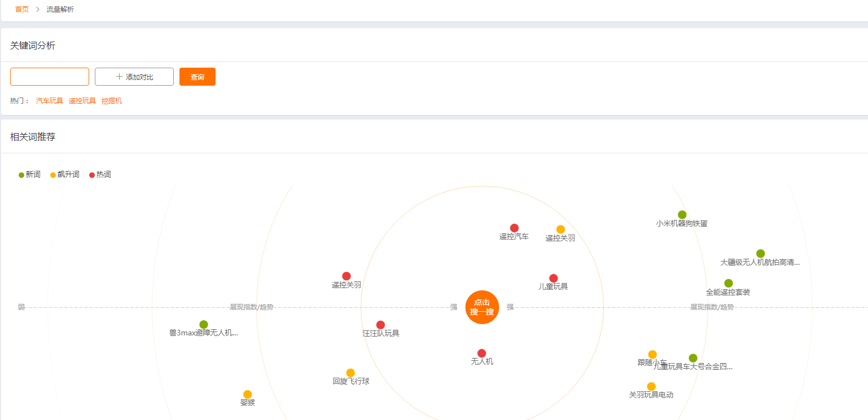This screenshot has height=420, width=868.
Task: Toggle the 飙升词 legend entry
Action: (x=65, y=175)
